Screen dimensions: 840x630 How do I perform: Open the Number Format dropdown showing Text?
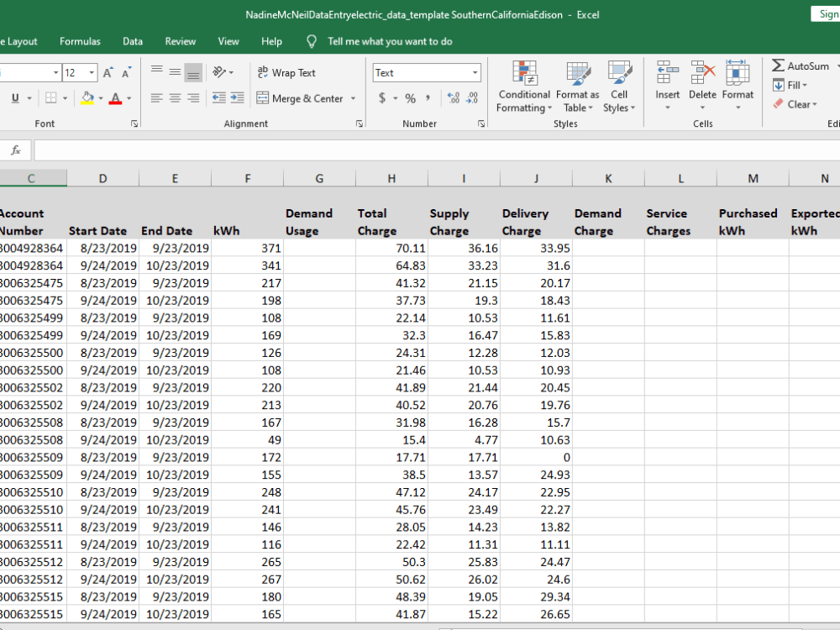pyautogui.click(x=426, y=72)
